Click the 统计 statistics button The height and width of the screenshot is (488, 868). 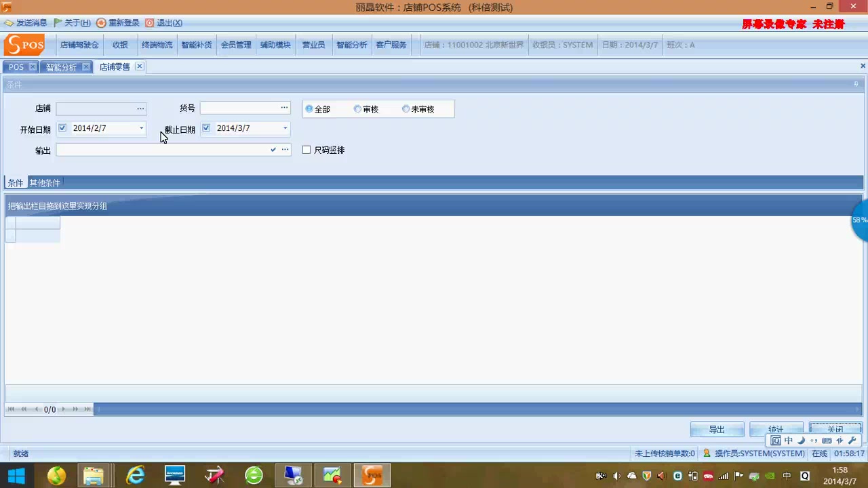[776, 429]
